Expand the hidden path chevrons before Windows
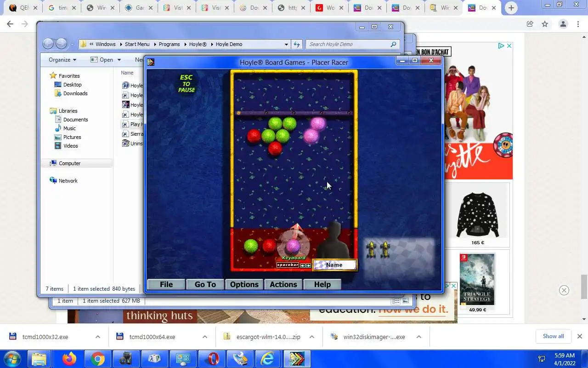This screenshot has height=368, width=588. (91, 44)
